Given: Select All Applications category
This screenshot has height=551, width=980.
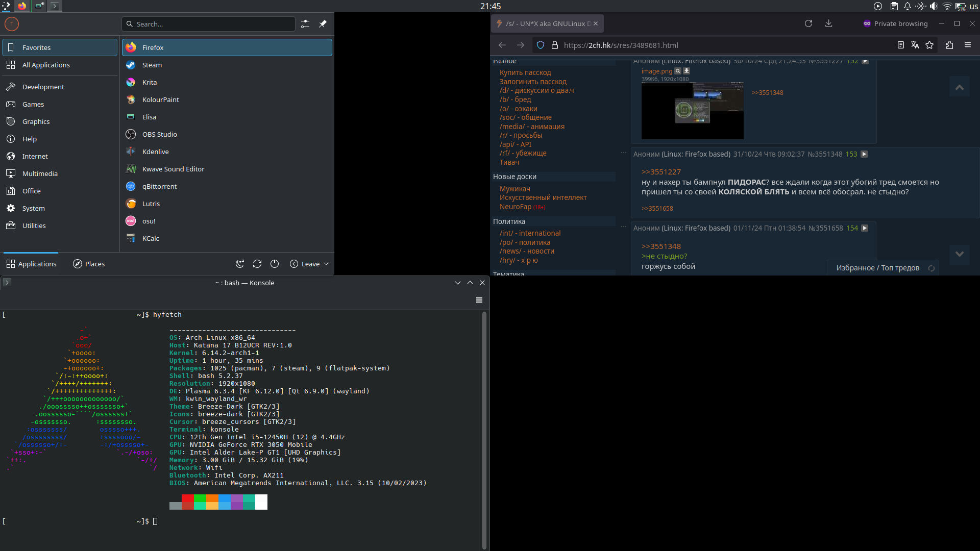Looking at the screenshot, I should 46,65.
